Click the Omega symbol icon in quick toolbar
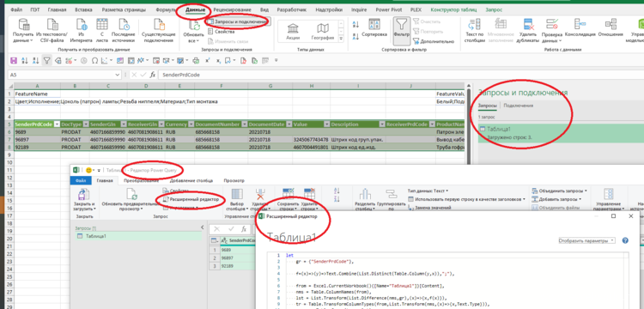 point(94,61)
